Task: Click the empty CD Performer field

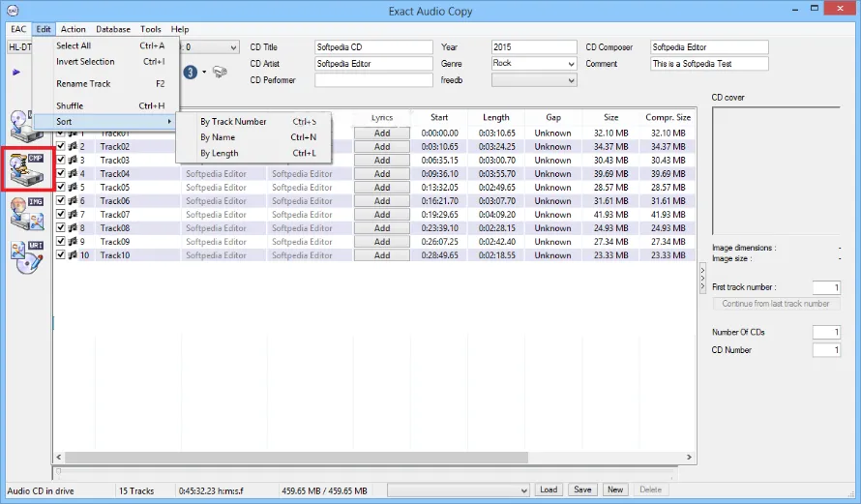Action: (x=373, y=80)
